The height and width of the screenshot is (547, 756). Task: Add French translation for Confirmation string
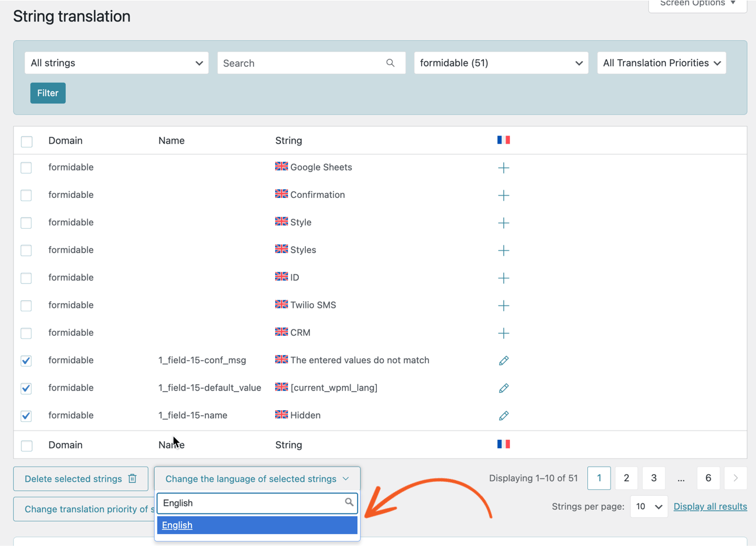click(x=504, y=195)
